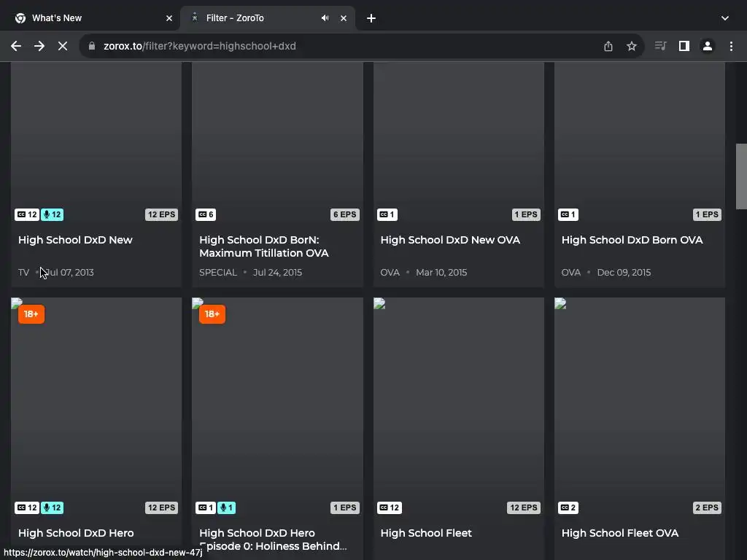The image size is (747, 560).
Task: Click the 2 EPS badge on High School Fleet OVA
Action: coord(707,507)
